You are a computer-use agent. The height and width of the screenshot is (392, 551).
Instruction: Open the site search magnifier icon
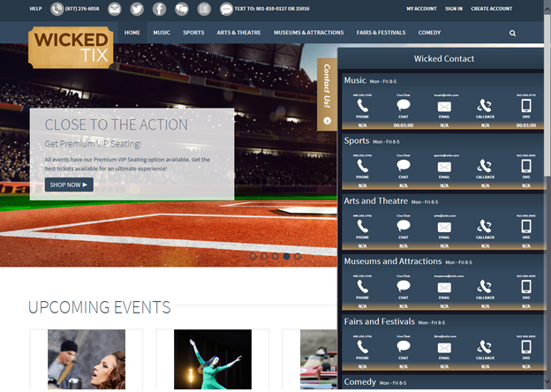(512, 34)
